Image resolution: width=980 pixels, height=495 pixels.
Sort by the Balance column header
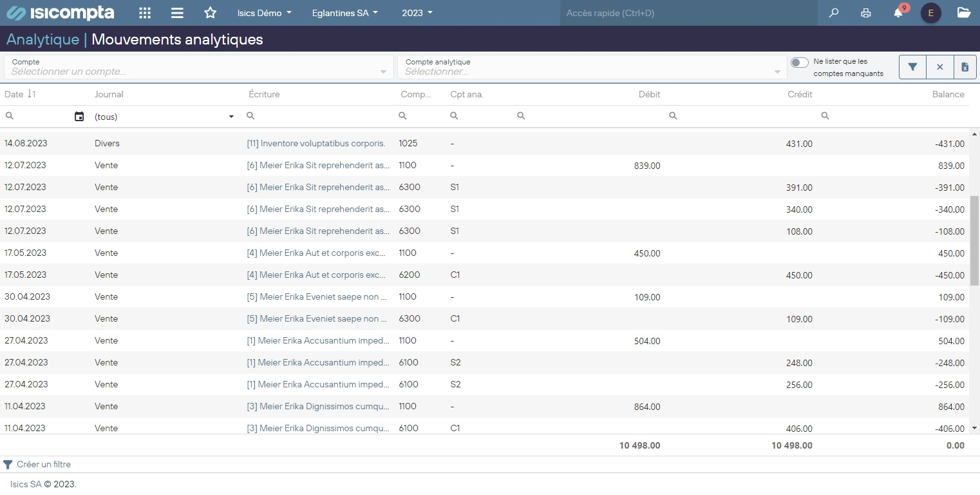coord(948,95)
